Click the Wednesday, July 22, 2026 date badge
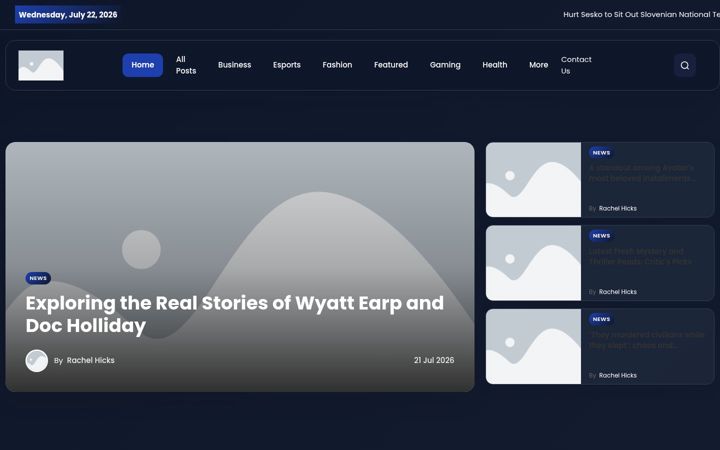Screen dimensions: 720x450 point(68,15)
